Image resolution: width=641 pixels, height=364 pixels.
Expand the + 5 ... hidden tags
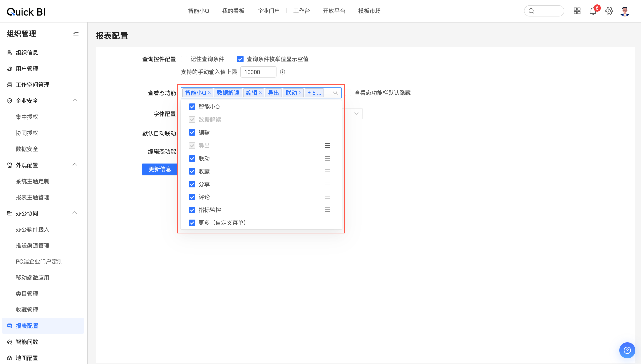[x=314, y=93]
